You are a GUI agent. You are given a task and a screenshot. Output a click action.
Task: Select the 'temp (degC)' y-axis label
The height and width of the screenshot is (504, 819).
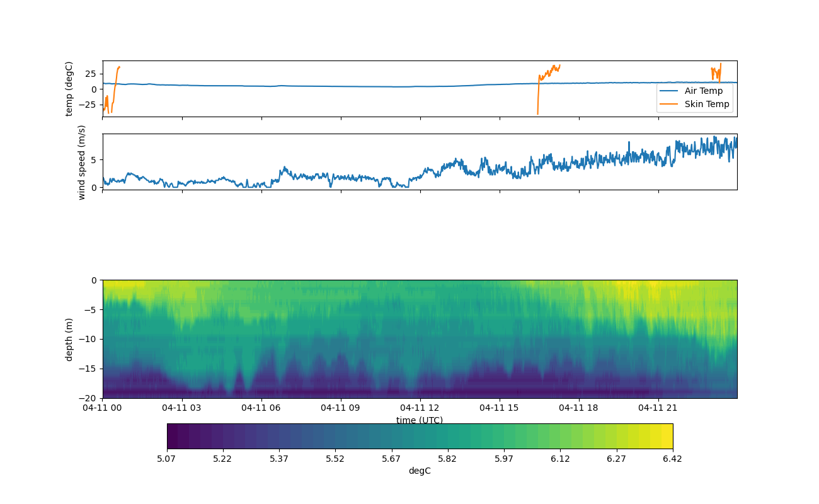point(69,89)
